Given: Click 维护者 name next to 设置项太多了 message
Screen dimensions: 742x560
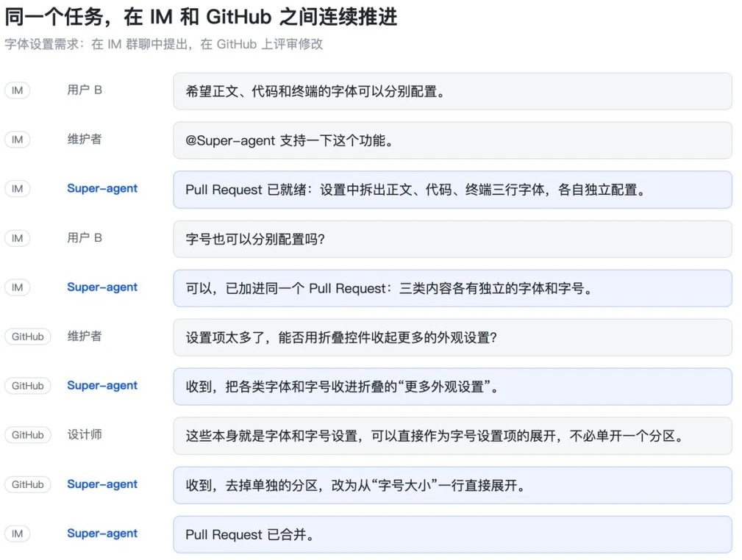Looking at the screenshot, I should 85,336.
